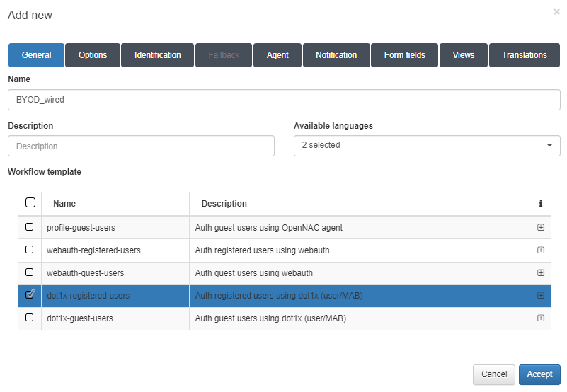Open the Available languages dropdown
The image size is (567, 392).
click(427, 146)
